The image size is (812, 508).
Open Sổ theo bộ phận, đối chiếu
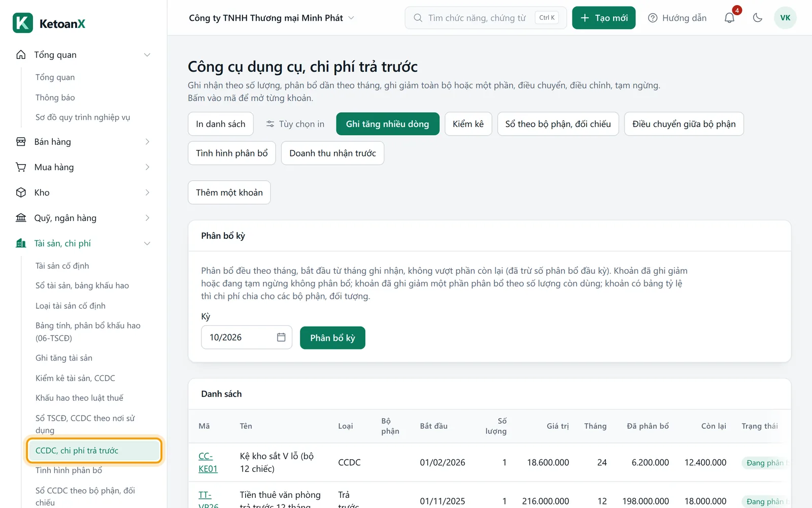[x=558, y=124]
